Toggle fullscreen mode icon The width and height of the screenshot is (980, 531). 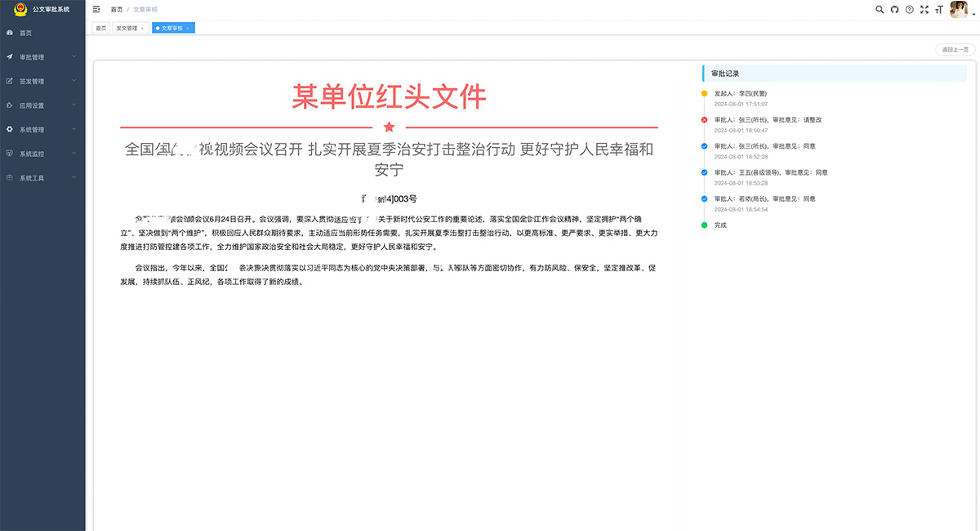[924, 10]
